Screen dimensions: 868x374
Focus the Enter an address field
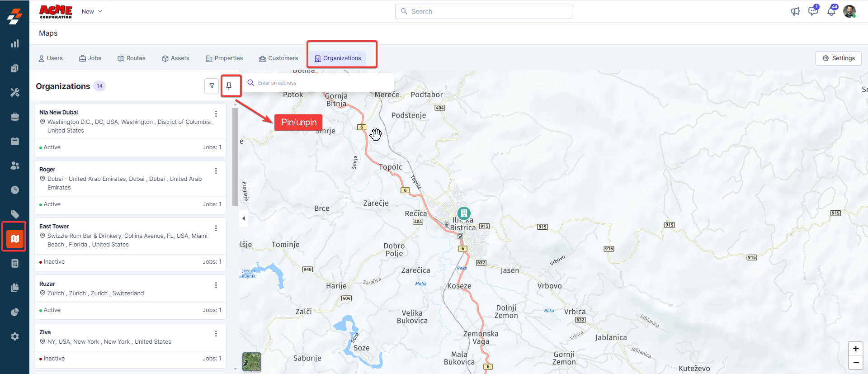coord(321,83)
